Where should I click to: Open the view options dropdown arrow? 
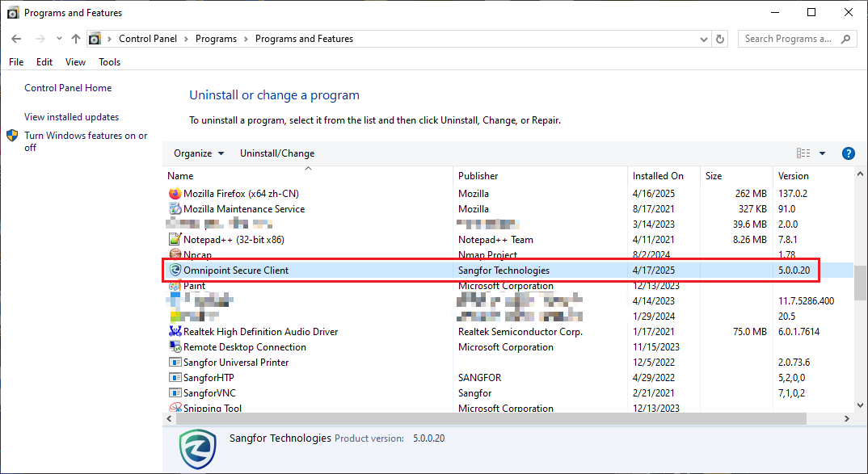[822, 153]
